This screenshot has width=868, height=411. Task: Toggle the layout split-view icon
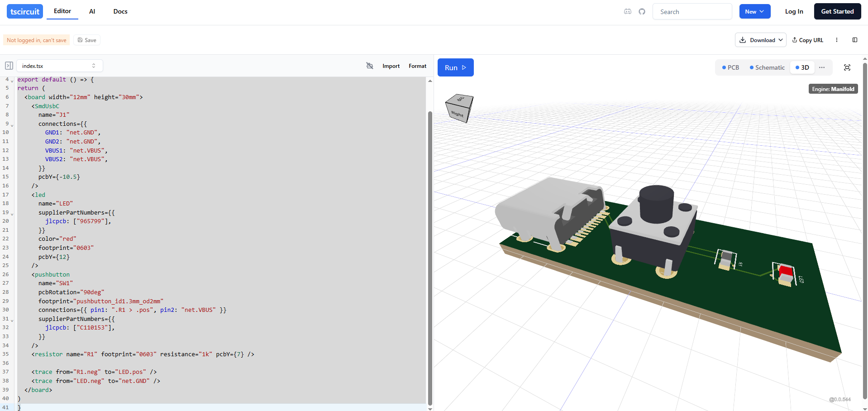tap(855, 40)
